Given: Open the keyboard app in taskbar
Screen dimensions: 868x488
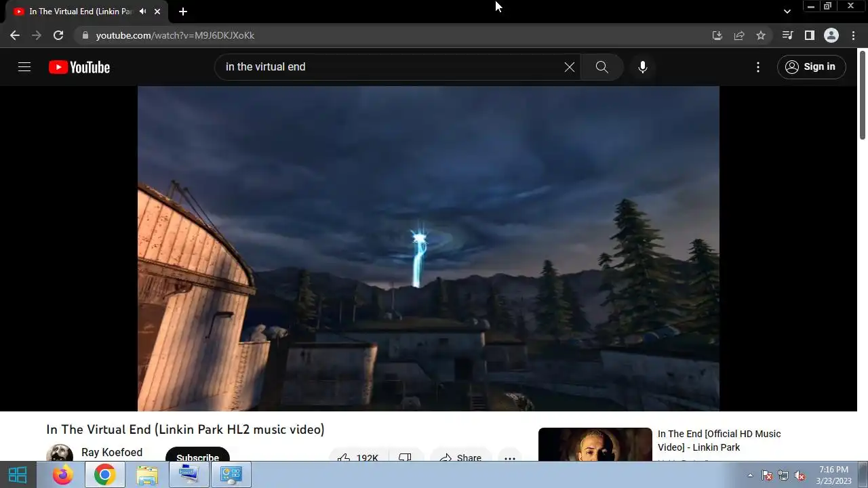Looking at the screenshot, I should point(189,475).
